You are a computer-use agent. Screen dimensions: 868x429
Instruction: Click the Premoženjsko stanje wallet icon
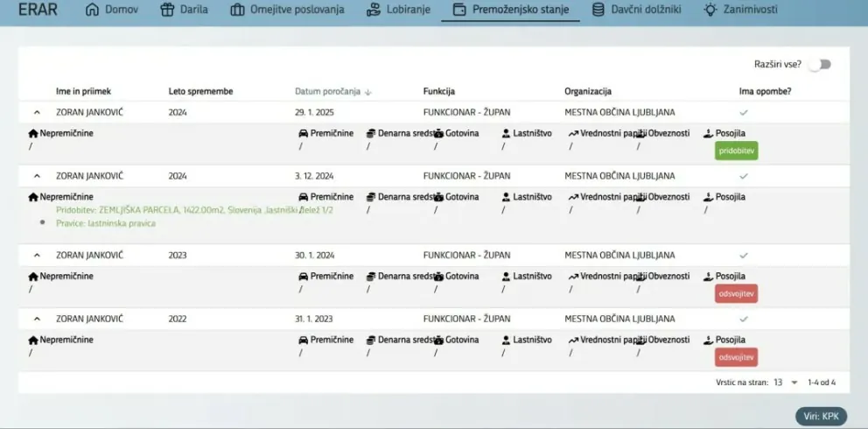point(458,10)
